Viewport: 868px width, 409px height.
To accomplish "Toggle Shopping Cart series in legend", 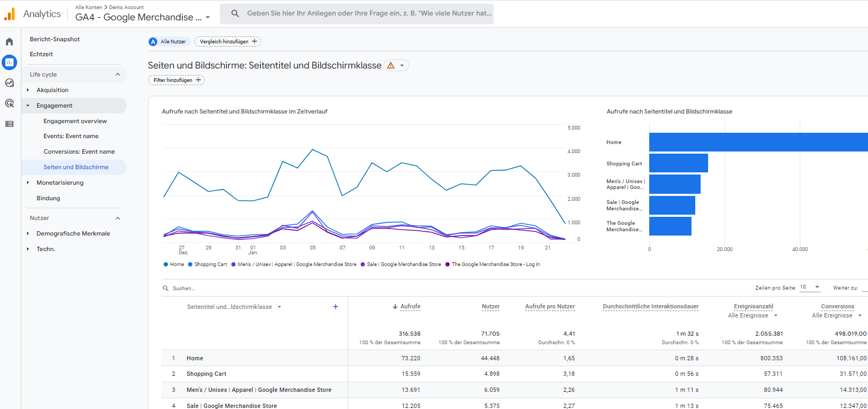I will tap(208, 264).
